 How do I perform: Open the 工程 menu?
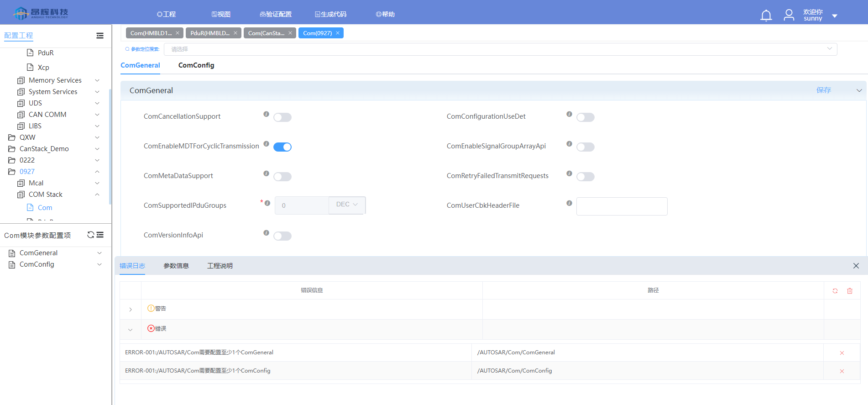pos(167,14)
